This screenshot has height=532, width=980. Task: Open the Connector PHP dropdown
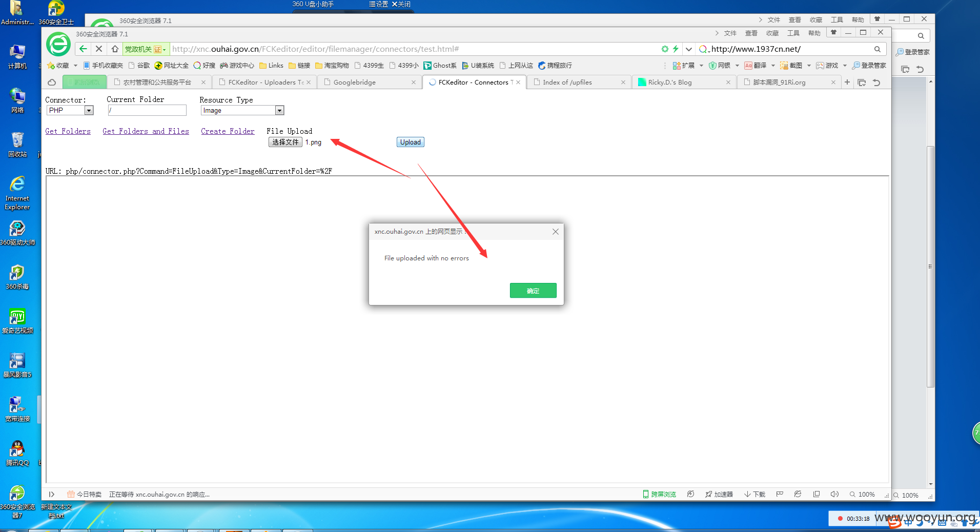click(x=70, y=110)
